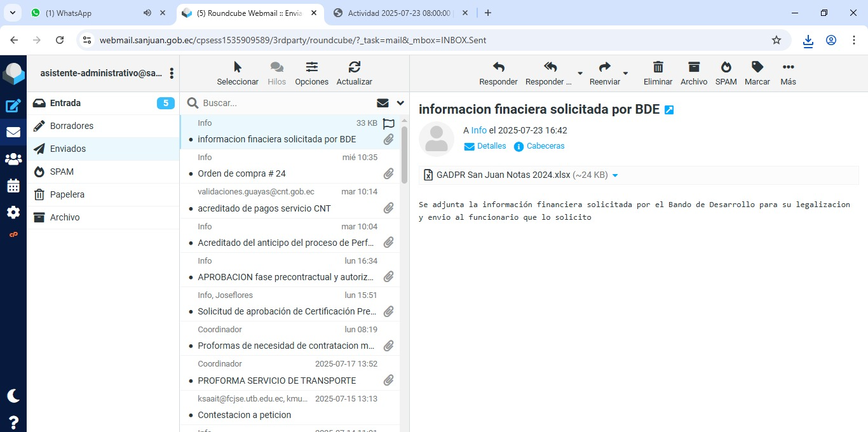868x432 pixels.
Task: Expand the search options chevron
Action: (400, 103)
